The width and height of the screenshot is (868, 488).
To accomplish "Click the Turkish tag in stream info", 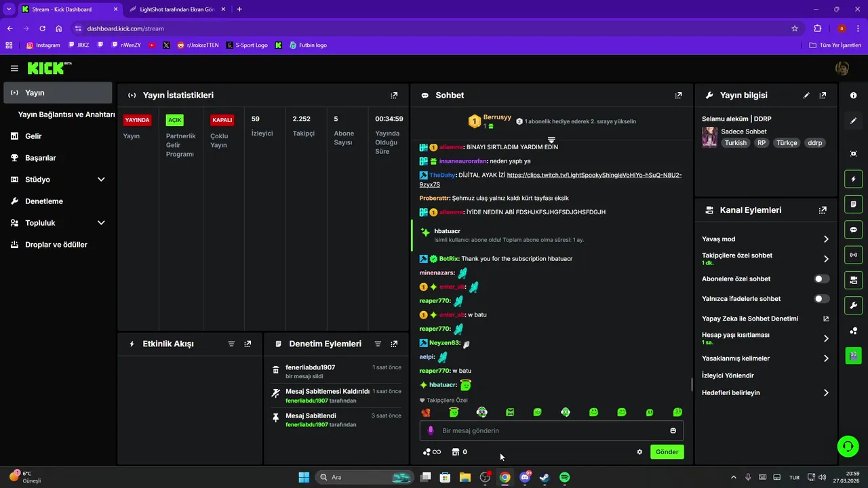I will pos(735,143).
